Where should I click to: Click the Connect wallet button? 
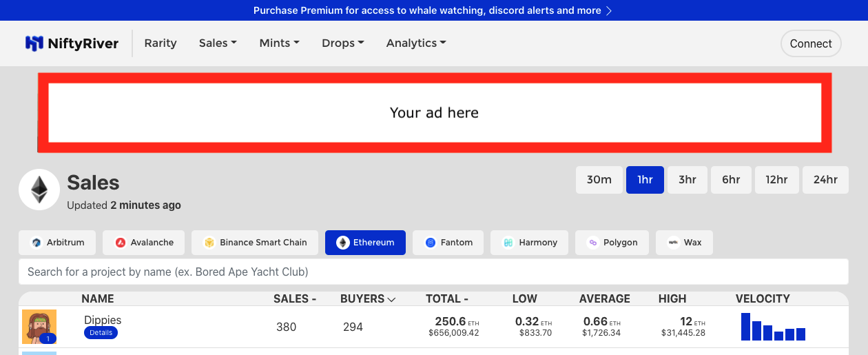point(811,43)
